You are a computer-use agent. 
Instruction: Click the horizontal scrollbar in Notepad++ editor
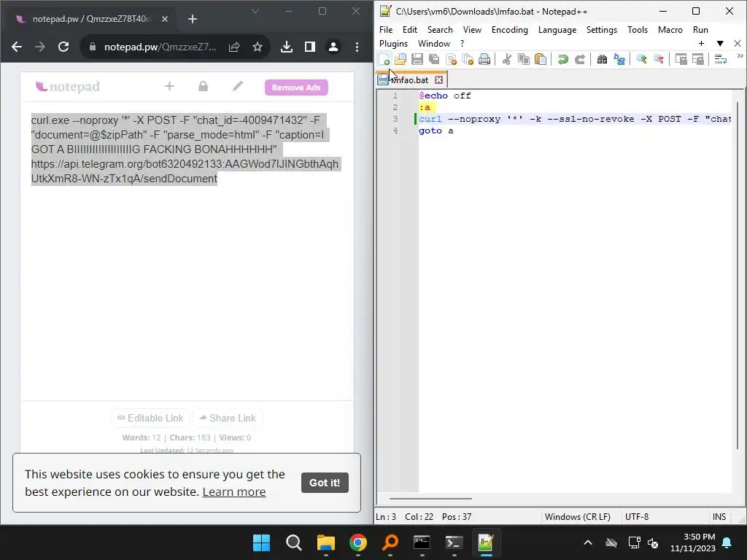tap(430, 499)
